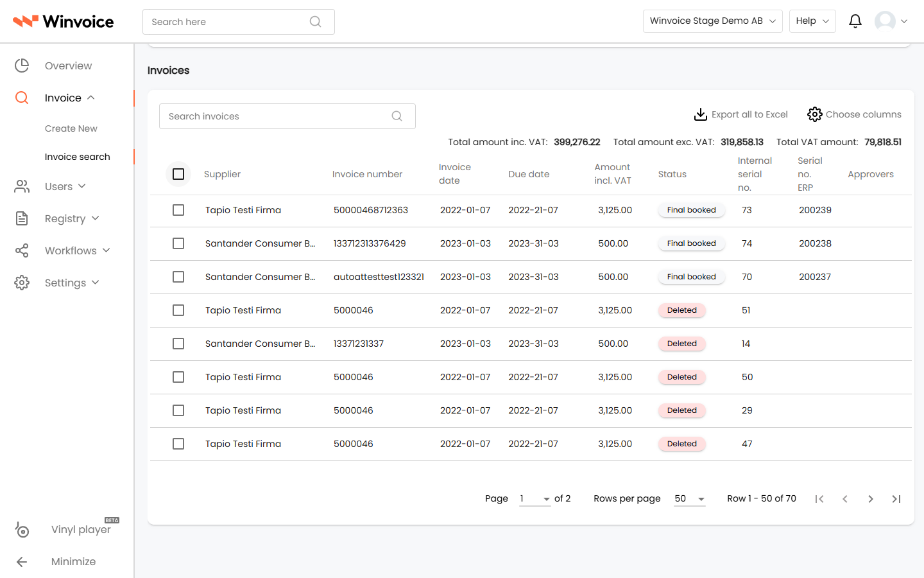Open the Help dropdown
The height and width of the screenshot is (578, 924).
click(x=812, y=21)
